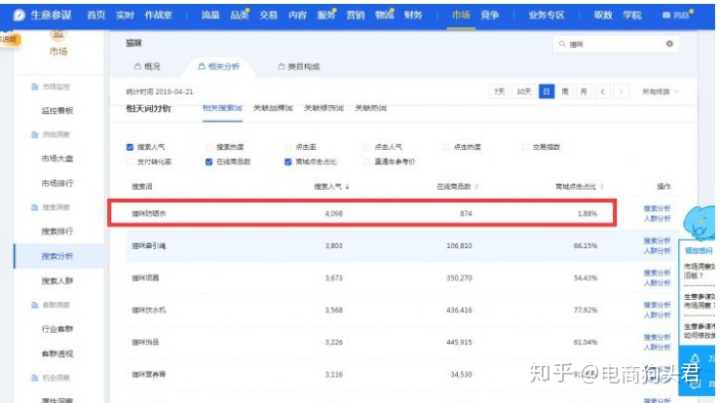Expand the 搜索洞察 sidebar section
The height and width of the screenshot is (403, 720).
point(56,207)
